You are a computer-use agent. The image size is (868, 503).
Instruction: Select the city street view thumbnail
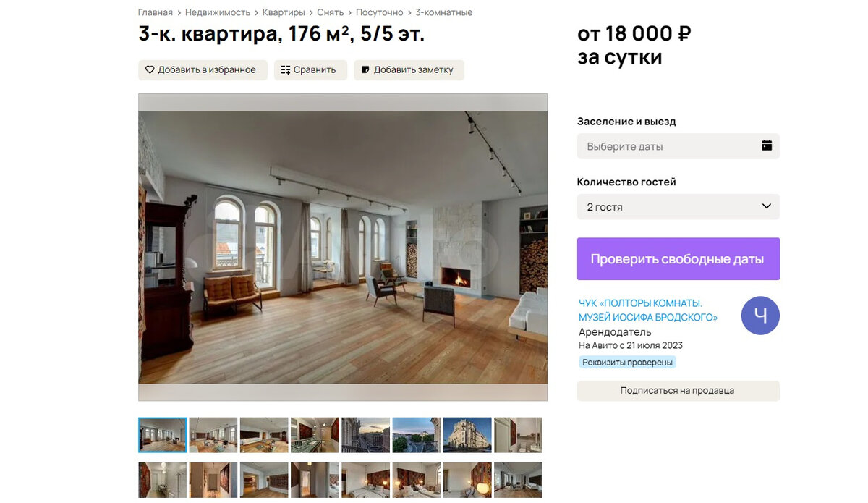366,435
